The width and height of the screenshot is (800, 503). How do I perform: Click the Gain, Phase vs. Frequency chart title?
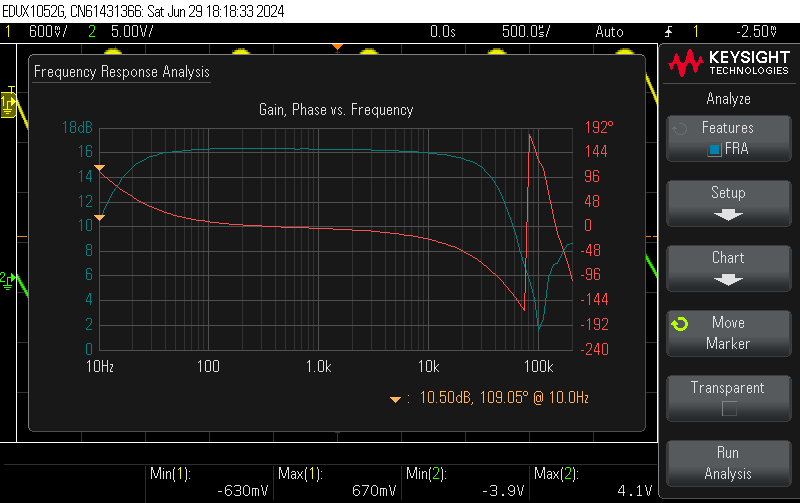tap(336, 110)
